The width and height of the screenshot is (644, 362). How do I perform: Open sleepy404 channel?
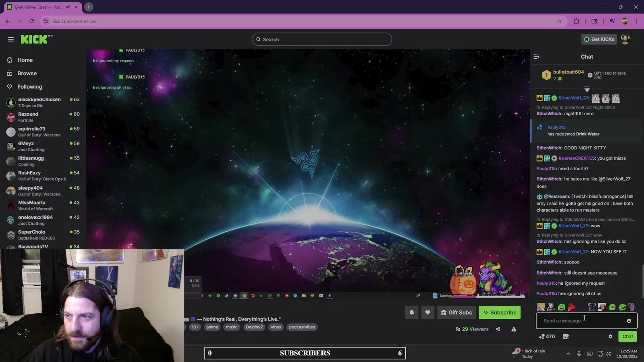[x=43, y=191]
